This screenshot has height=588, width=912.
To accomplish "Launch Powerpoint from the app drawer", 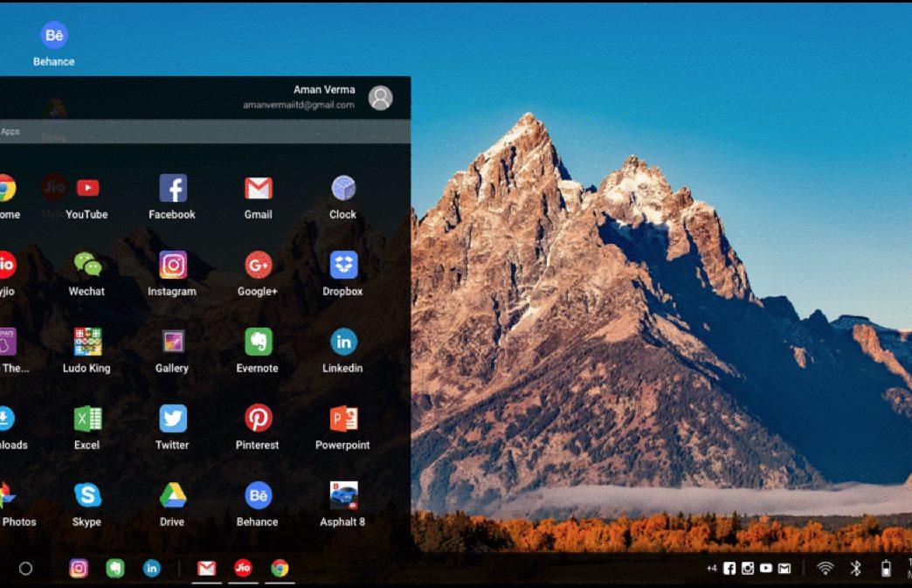I will [342, 419].
